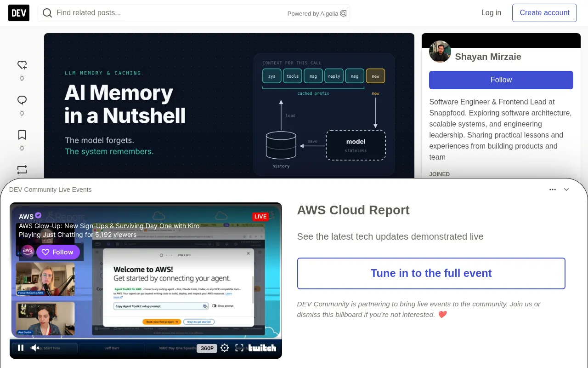This screenshot has height=368, width=588.
Task: Click the AWS verified badge in the player
Action: (39, 215)
